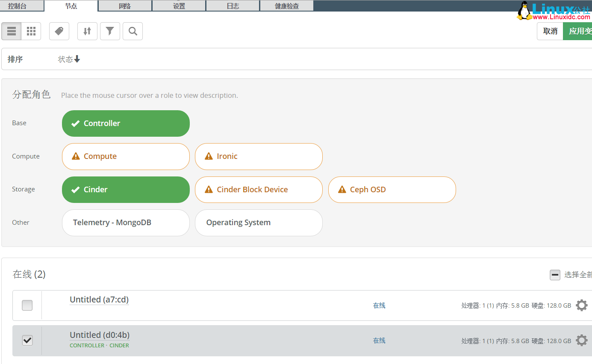
Task: Click the sort arrows icon
Action: click(87, 31)
